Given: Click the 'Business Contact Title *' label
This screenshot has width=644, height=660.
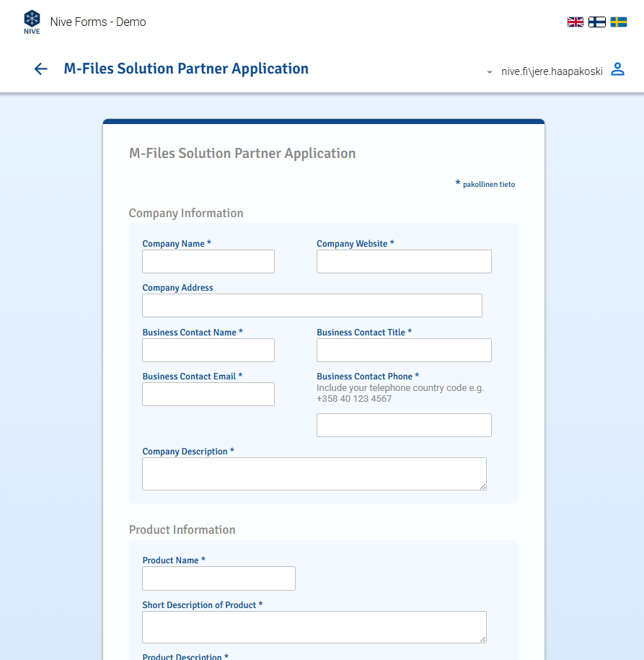Looking at the screenshot, I should (x=364, y=332).
